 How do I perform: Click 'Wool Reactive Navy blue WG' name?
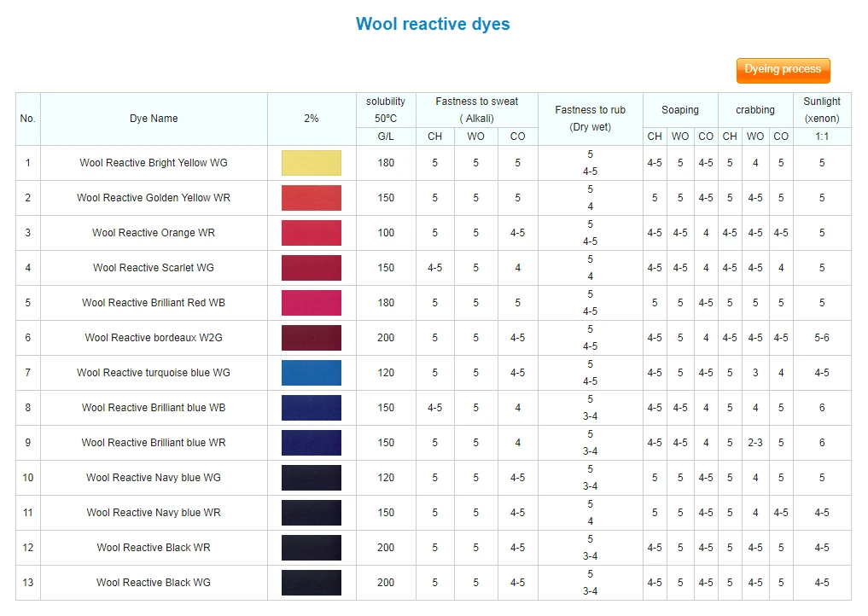point(154,478)
